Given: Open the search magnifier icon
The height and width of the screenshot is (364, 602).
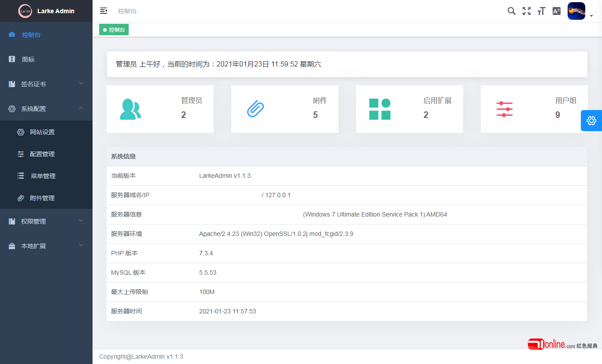Looking at the screenshot, I should (511, 11).
